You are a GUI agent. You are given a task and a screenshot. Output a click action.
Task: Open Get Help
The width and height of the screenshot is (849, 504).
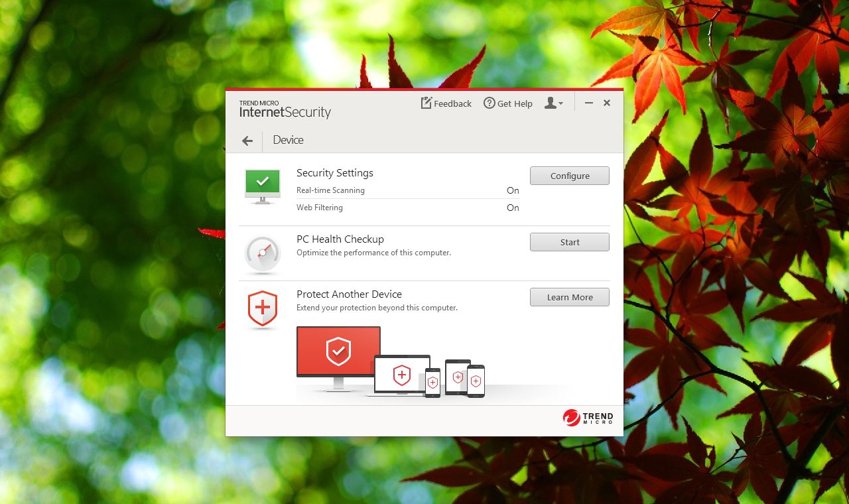[x=508, y=103]
